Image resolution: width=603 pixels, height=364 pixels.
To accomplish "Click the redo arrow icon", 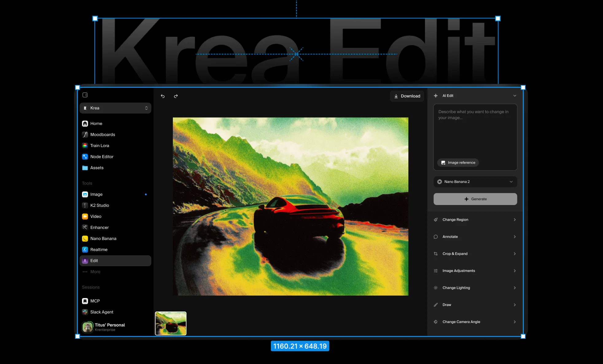I will pos(176,96).
